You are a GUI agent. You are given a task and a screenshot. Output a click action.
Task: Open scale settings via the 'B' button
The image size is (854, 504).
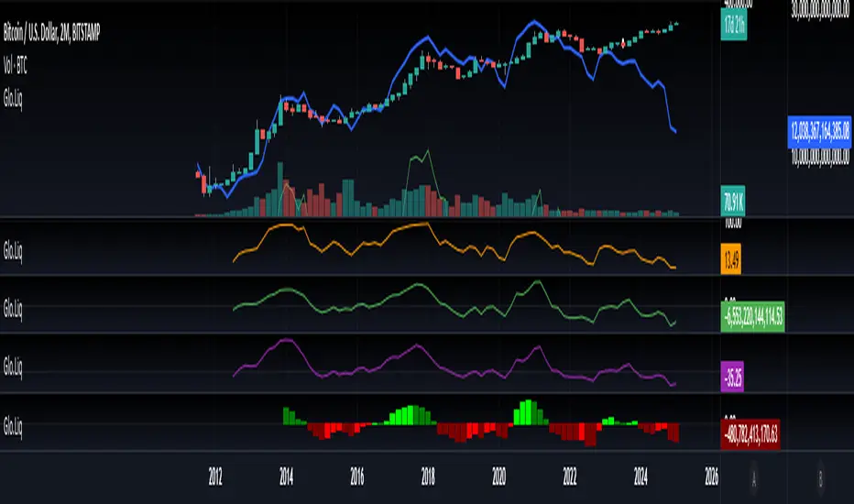tap(820, 479)
